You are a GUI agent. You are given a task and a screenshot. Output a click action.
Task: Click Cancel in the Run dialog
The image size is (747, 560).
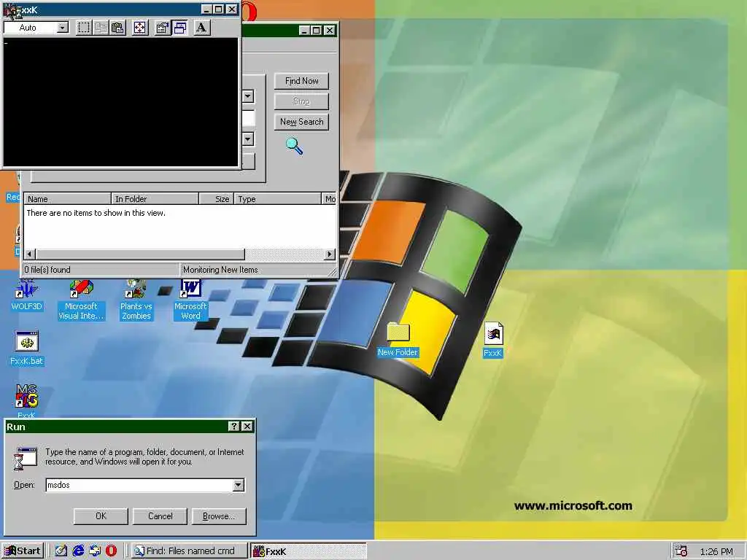coord(160,516)
